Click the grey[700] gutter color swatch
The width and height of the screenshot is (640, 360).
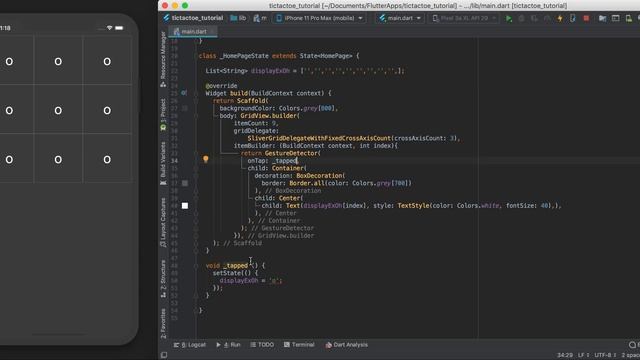(185, 183)
